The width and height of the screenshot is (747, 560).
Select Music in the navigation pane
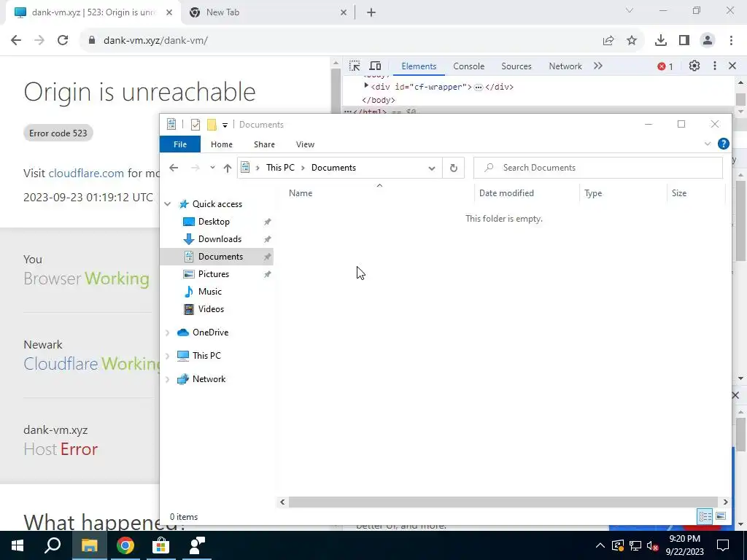pyautogui.click(x=209, y=292)
